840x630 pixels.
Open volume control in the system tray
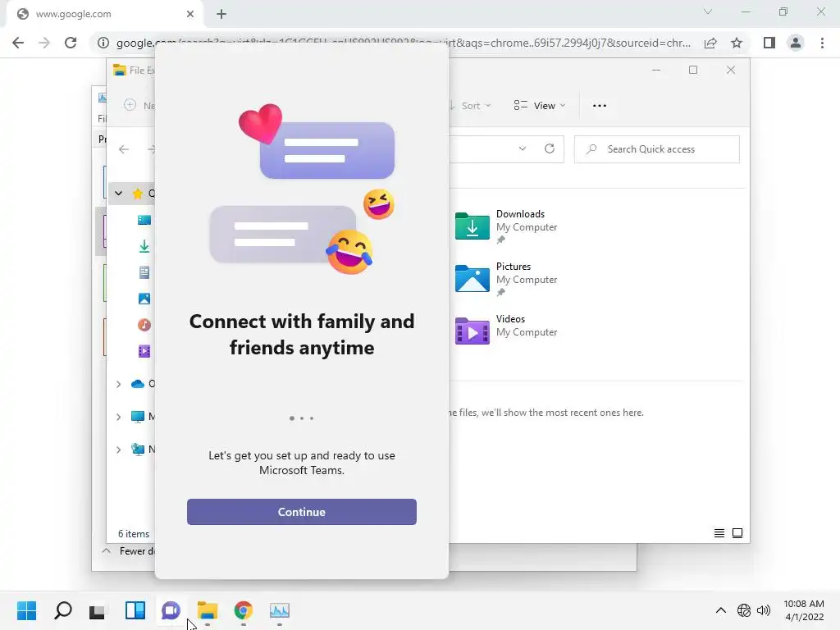coord(764,610)
